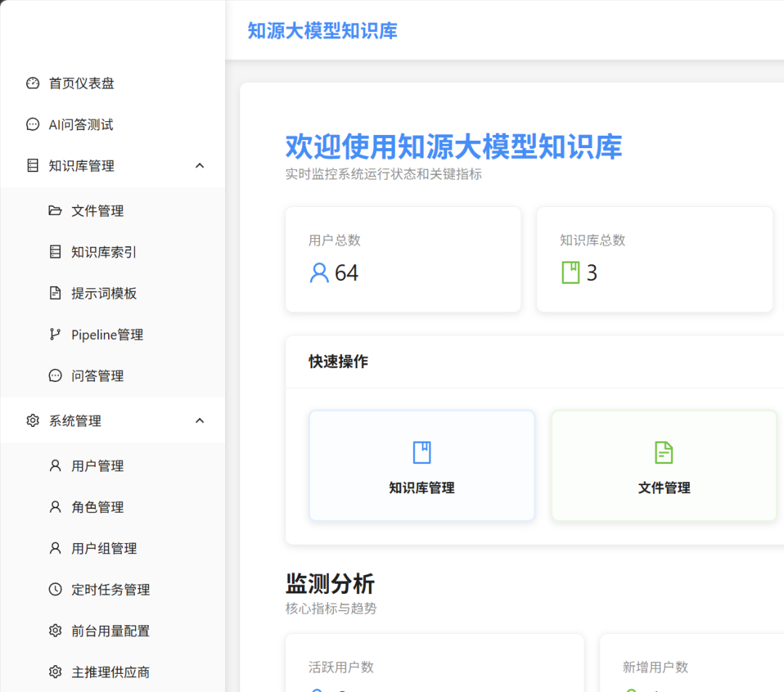The height and width of the screenshot is (692, 784).
Task: Click the 快速操作 section heading
Action: point(338,361)
